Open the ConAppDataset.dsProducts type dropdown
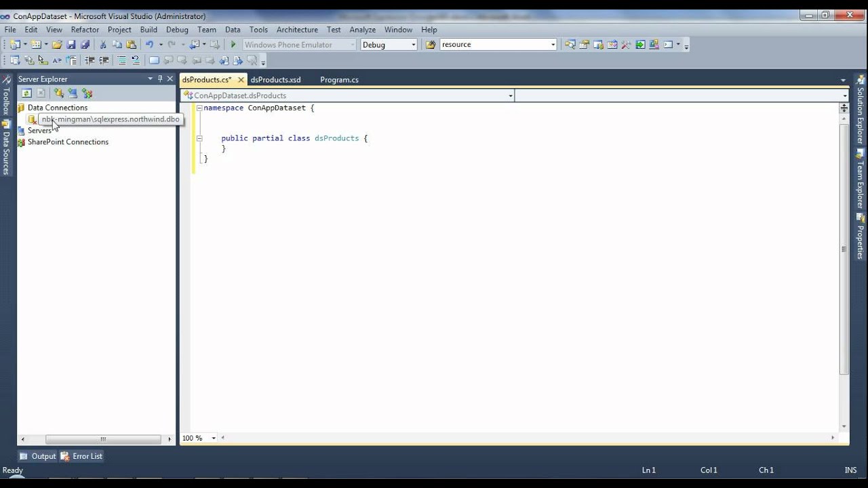 point(511,96)
